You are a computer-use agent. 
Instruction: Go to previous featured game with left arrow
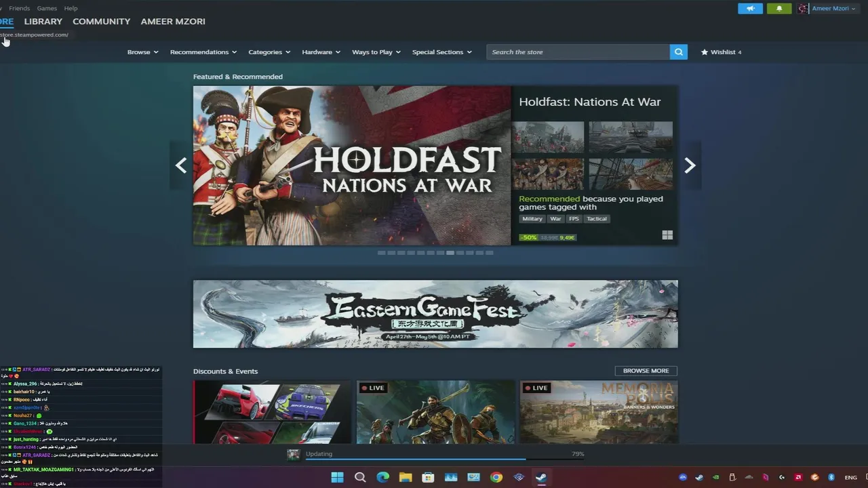pos(181,165)
